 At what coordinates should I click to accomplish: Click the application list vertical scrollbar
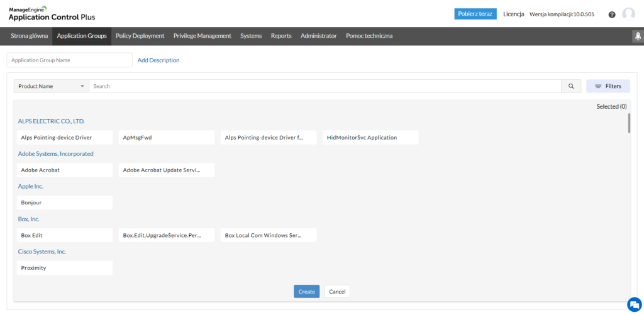tap(629, 124)
